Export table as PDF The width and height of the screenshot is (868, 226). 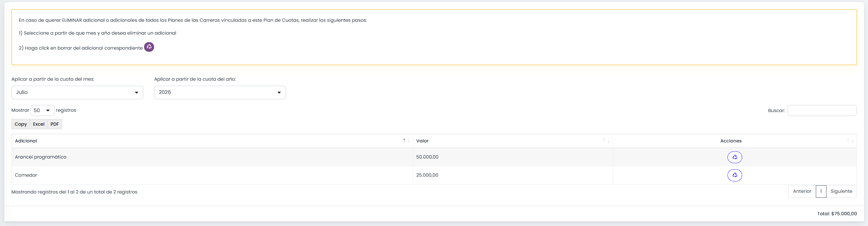pyautogui.click(x=55, y=124)
